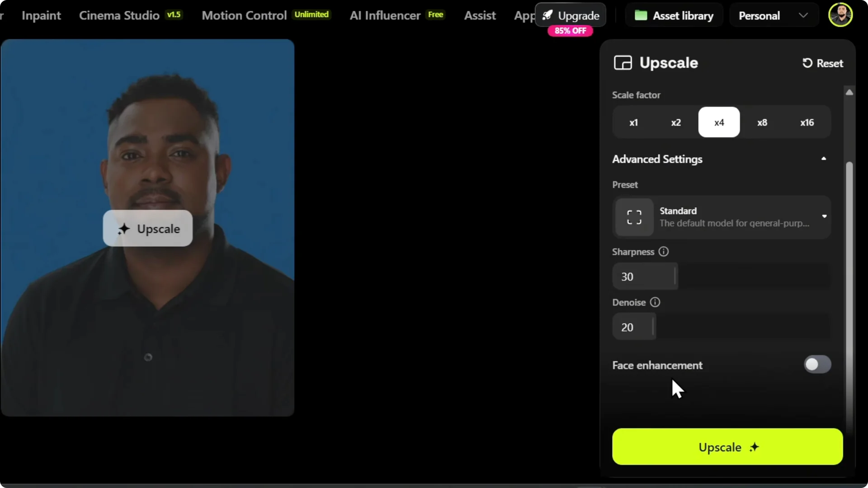Open Motion Control from the top menu

244,15
